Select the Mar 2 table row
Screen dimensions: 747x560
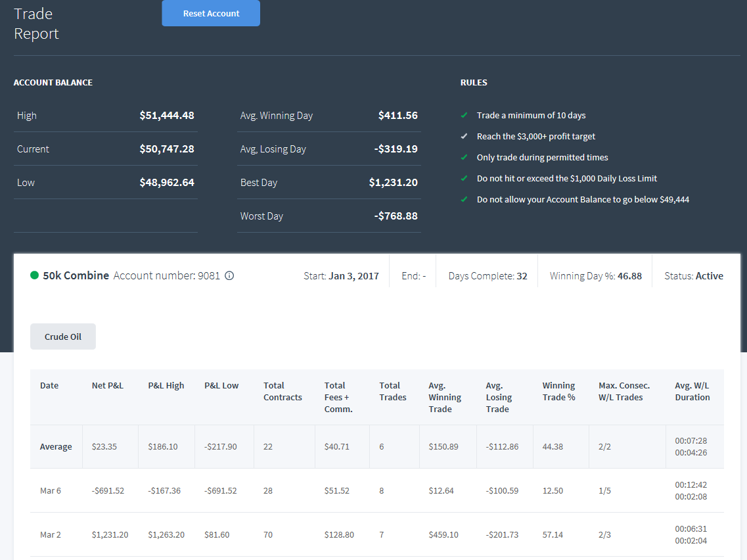pyautogui.click(x=377, y=534)
